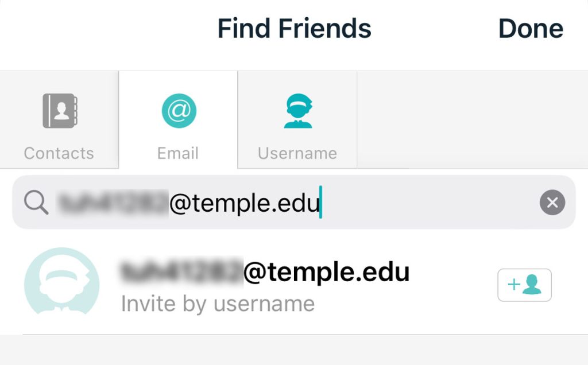This screenshot has height=365, width=588.
Task: Click the gray area below the result
Action: [294, 350]
